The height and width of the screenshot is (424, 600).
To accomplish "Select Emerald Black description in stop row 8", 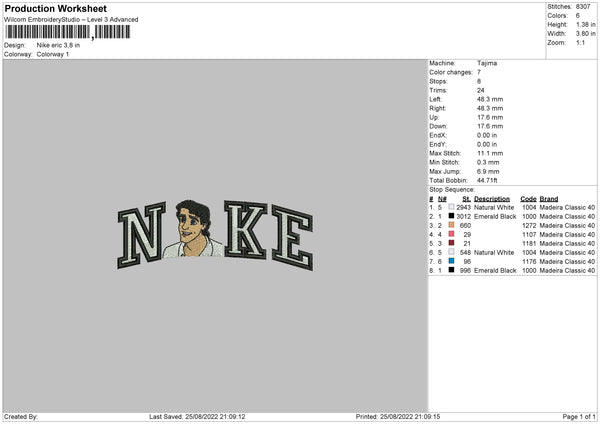I will point(495,271).
